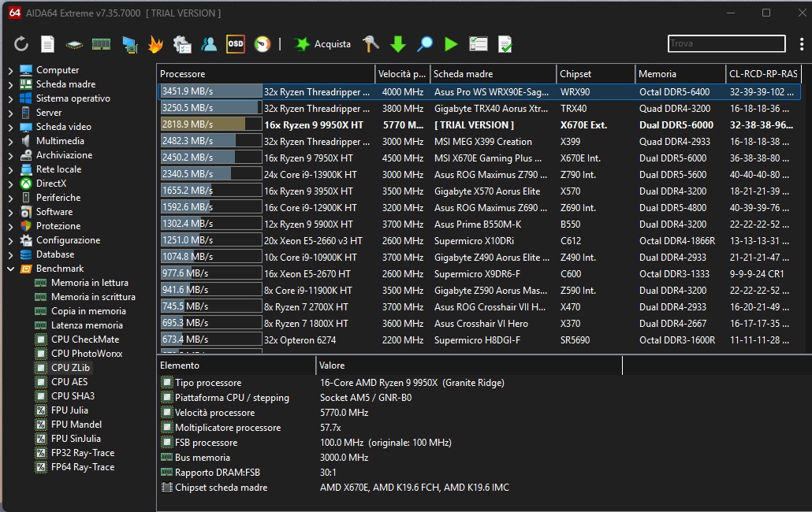Select Database in the sidebar tree
This screenshot has height=512, width=812.
[x=55, y=254]
